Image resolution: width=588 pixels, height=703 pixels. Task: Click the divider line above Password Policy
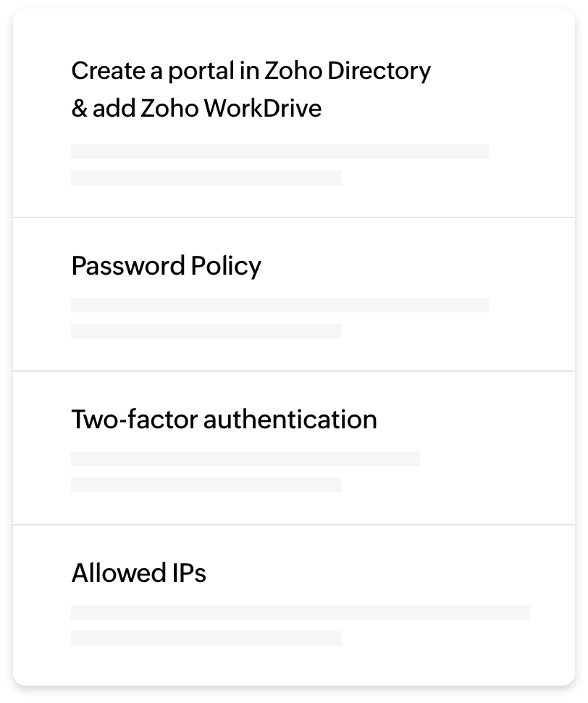tap(294, 217)
